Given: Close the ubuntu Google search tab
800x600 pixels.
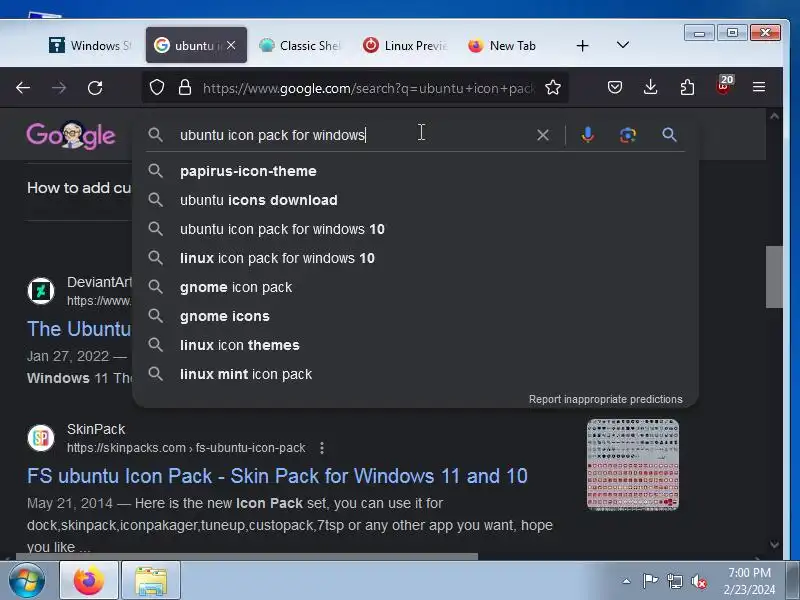Looking at the screenshot, I should [x=231, y=45].
